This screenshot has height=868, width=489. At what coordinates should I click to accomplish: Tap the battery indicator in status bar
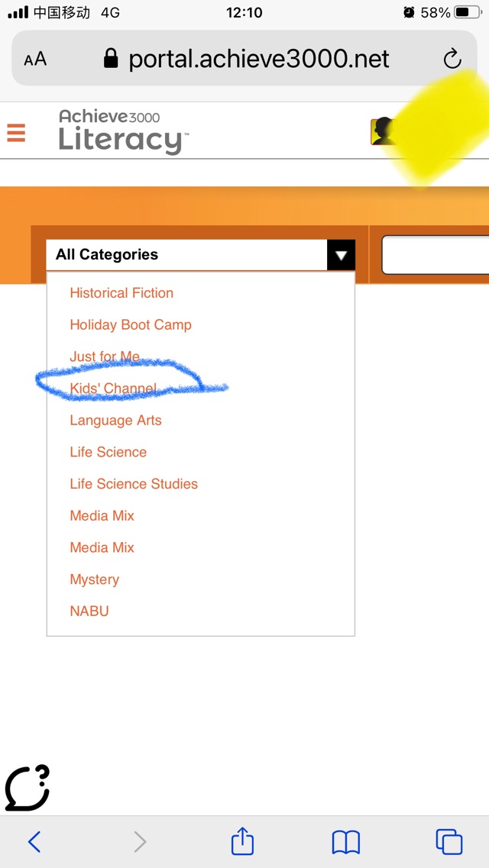(468, 12)
